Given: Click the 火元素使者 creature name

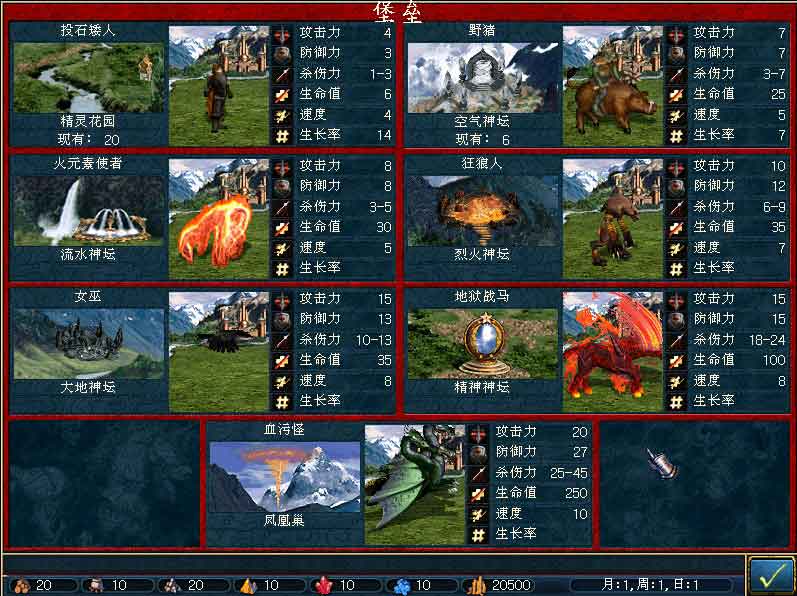Looking at the screenshot, I should coord(88,164).
